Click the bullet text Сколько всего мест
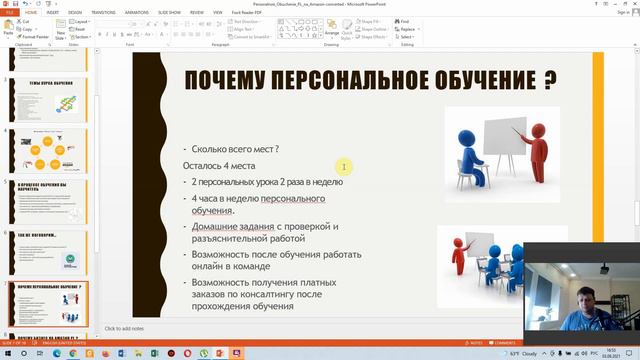640x360 pixels. [x=235, y=149]
